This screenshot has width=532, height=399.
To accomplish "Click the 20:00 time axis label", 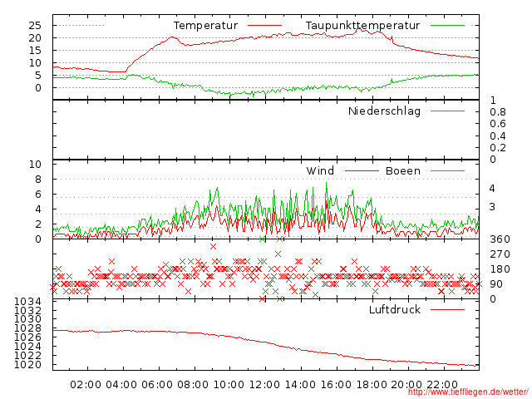I will click(406, 385).
